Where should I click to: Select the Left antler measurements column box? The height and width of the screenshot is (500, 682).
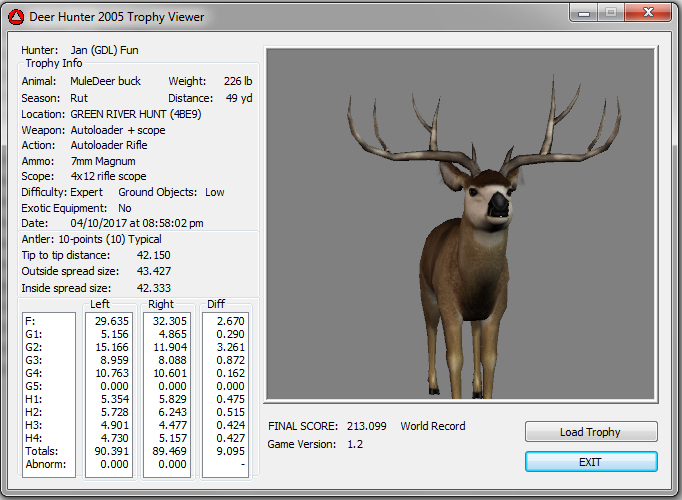click(x=110, y=394)
